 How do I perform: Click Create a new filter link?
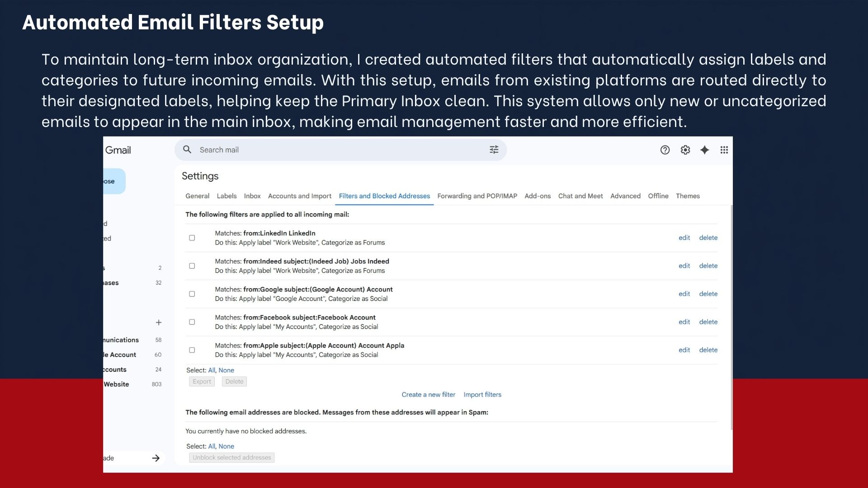(428, 394)
